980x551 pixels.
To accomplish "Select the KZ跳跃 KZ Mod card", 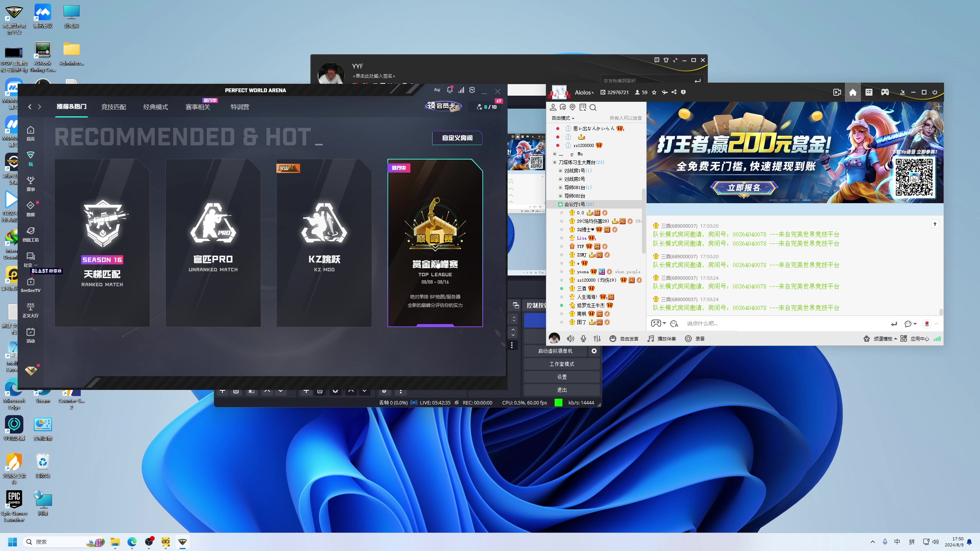I will 324,243.
